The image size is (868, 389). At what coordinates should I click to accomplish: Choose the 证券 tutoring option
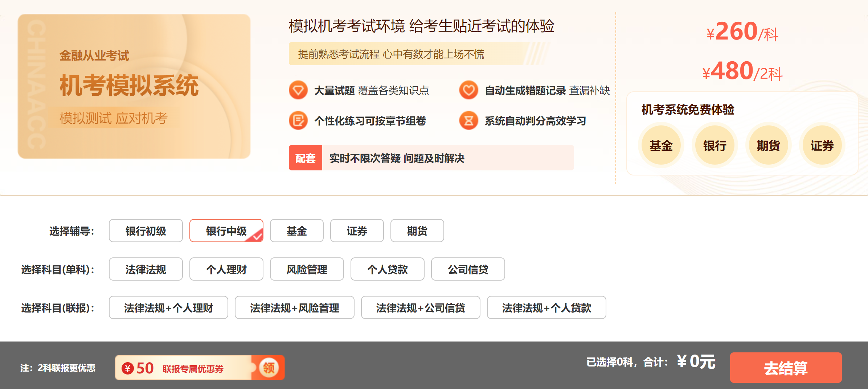click(x=357, y=231)
